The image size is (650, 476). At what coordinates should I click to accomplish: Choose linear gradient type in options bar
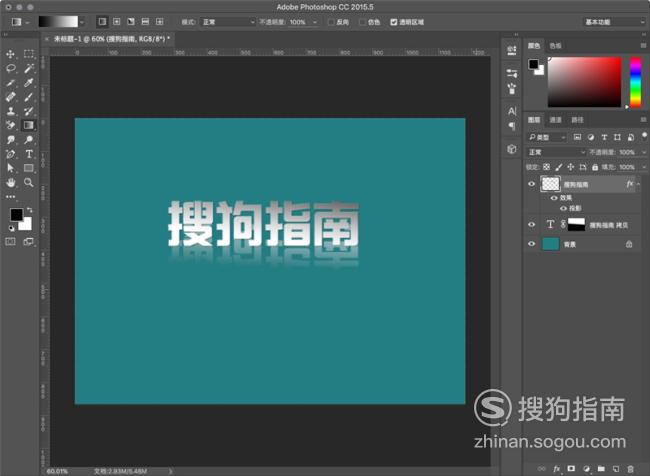point(102,22)
